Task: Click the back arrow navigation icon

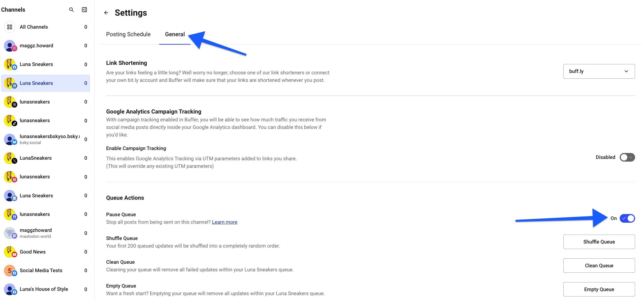Action: [x=106, y=12]
